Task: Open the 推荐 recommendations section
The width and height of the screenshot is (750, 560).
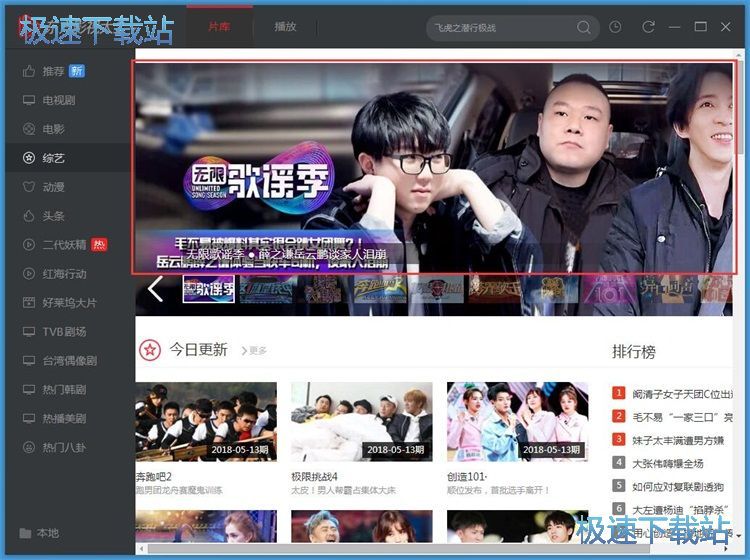Action: coord(54,71)
